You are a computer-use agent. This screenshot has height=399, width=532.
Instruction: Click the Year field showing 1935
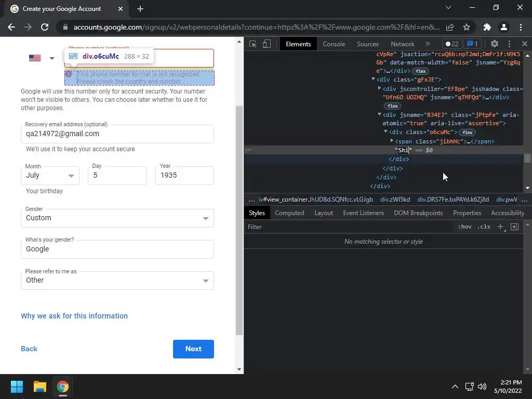(184, 176)
